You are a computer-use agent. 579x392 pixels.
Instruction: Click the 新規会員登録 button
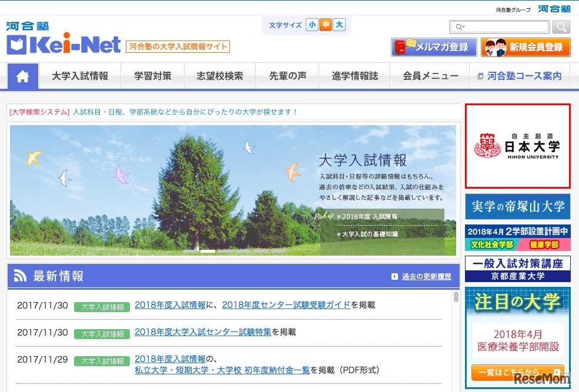point(526,47)
